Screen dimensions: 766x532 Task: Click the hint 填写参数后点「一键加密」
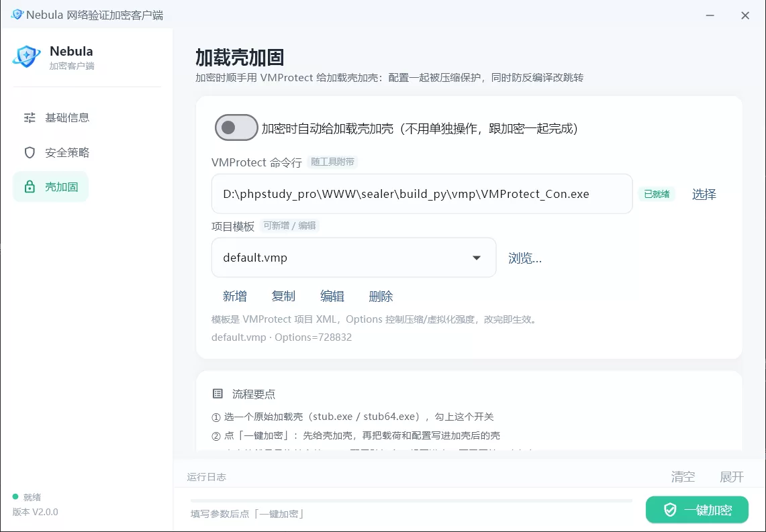pos(247,514)
